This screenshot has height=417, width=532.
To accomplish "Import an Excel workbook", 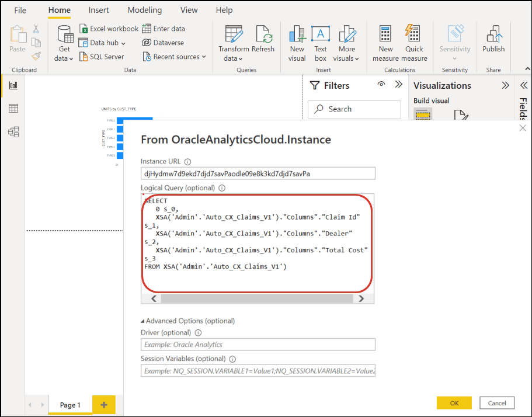I will click(x=109, y=28).
